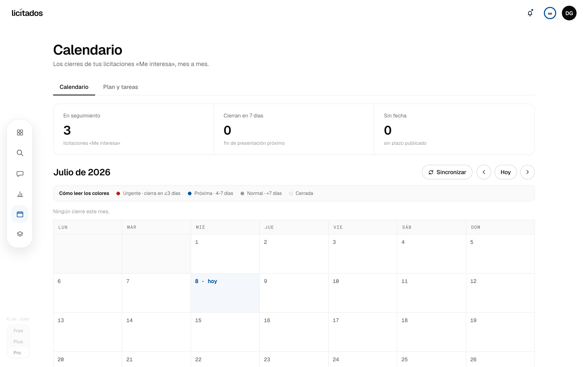The image size is (588, 367).
Task: Select the Free plan demo option
Action: (18, 331)
